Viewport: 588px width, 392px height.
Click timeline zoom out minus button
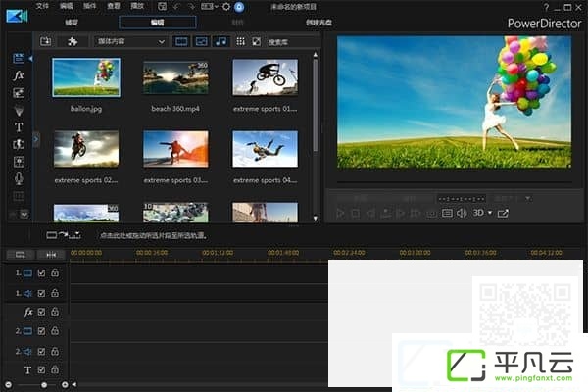[8, 385]
